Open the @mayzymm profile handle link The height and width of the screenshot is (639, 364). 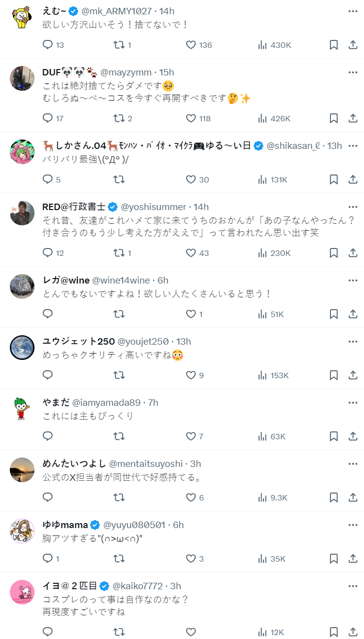pyautogui.click(x=126, y=72)
